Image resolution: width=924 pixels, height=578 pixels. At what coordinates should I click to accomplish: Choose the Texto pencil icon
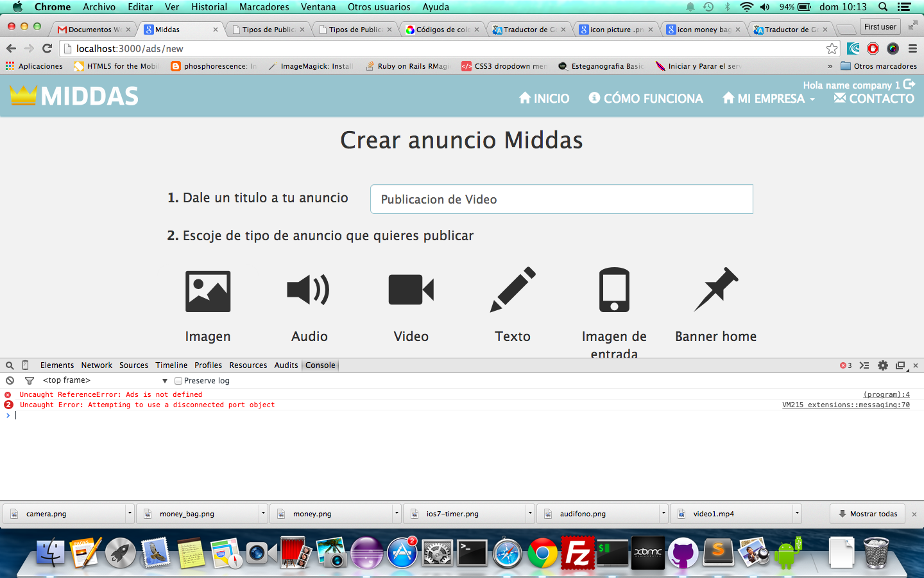[x=513, y=290]
